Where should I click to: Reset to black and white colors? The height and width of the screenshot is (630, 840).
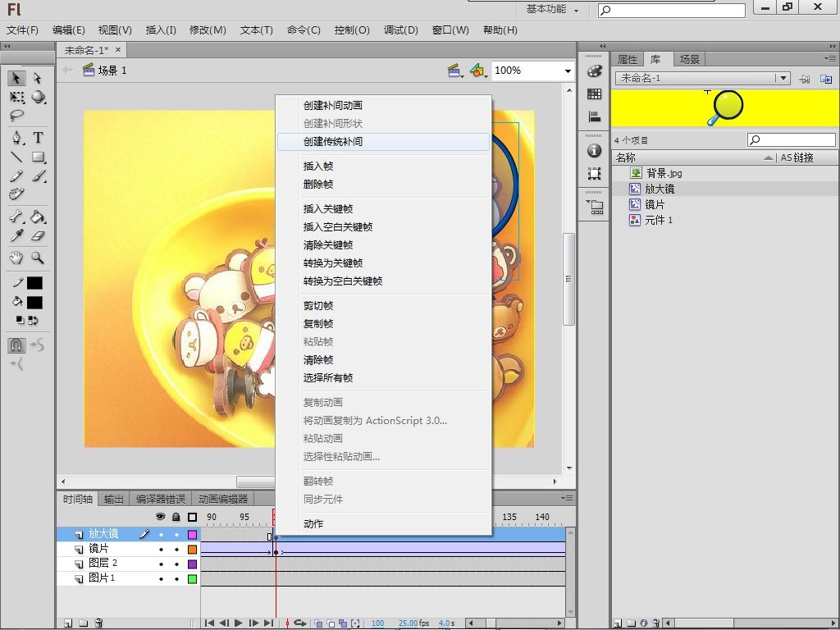pyautogui.click(x=20, y=321)
